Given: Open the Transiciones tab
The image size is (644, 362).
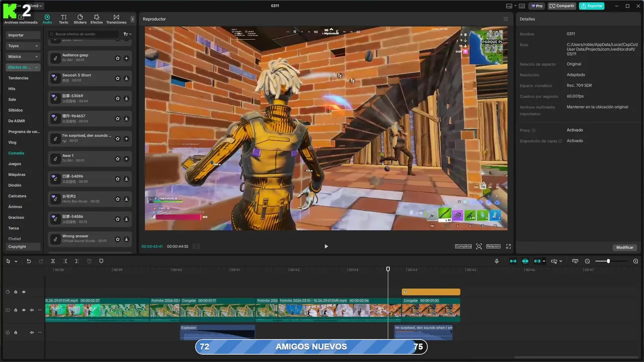Looking at the screenshot, I should pos(116,19).
